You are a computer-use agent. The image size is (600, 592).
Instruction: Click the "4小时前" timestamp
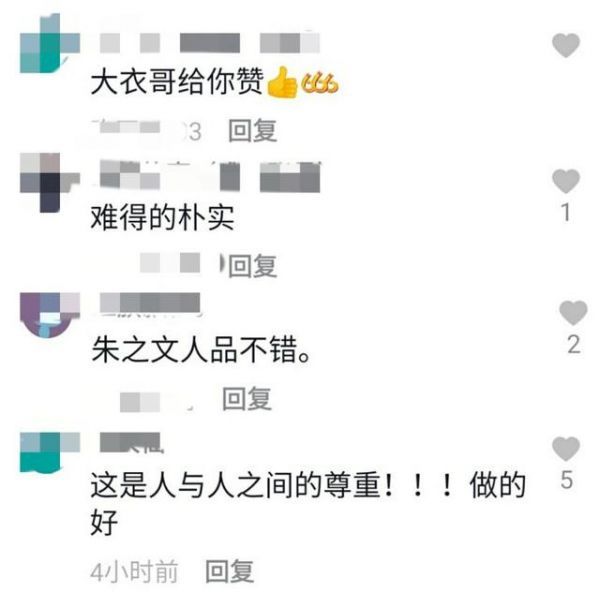[134, 571]
